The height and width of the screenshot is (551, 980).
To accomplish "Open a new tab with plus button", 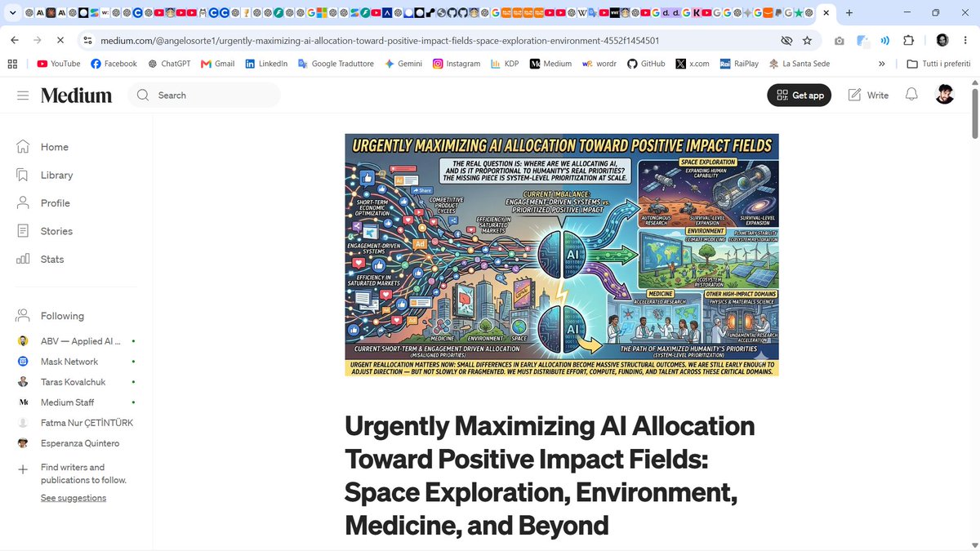I will tap(849, 13).
